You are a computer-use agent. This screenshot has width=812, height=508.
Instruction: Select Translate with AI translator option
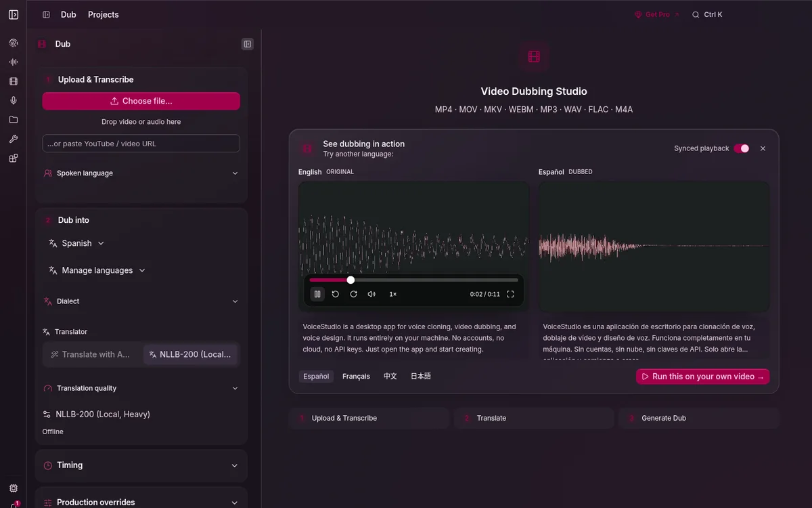coord(92,354)
